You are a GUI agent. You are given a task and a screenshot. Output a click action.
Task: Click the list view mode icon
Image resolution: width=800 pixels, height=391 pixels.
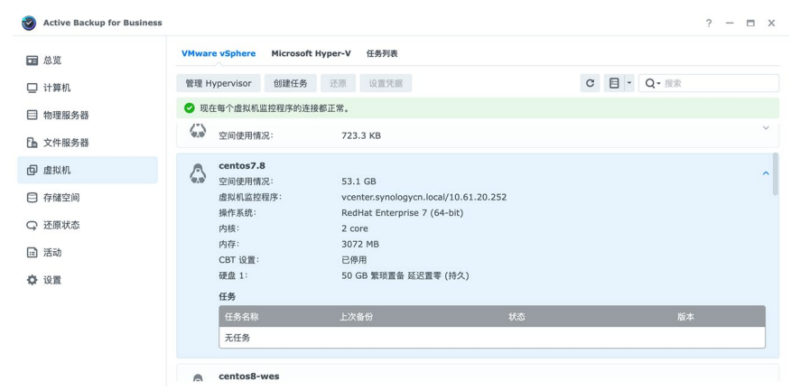click(614, 83)
